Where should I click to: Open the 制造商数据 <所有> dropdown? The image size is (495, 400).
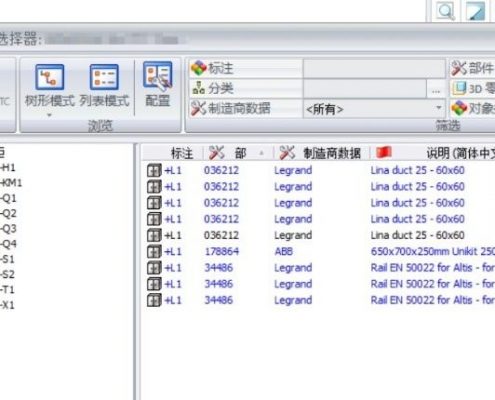point(374,109)
